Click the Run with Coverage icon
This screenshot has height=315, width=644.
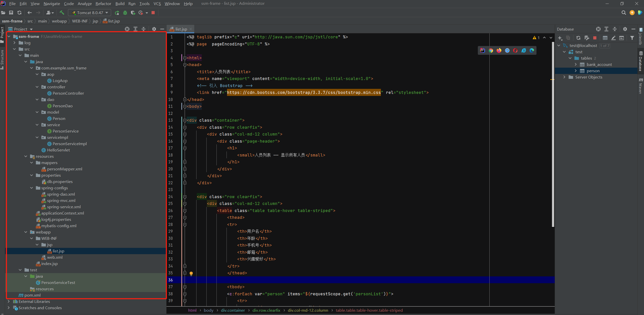133,13
